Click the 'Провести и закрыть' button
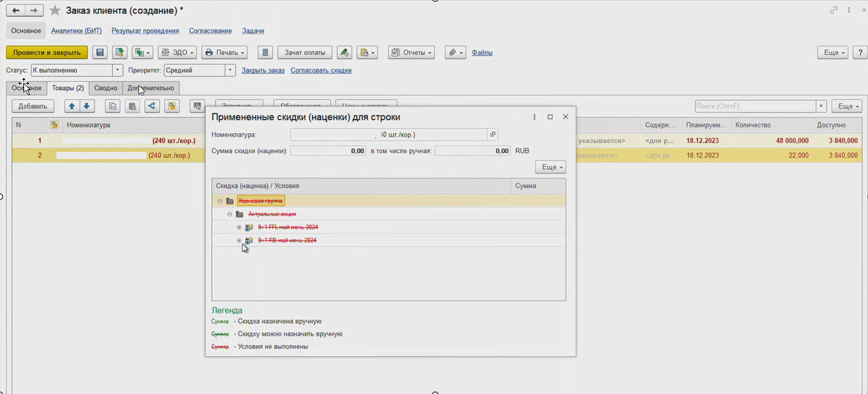 tap(47, 53)
